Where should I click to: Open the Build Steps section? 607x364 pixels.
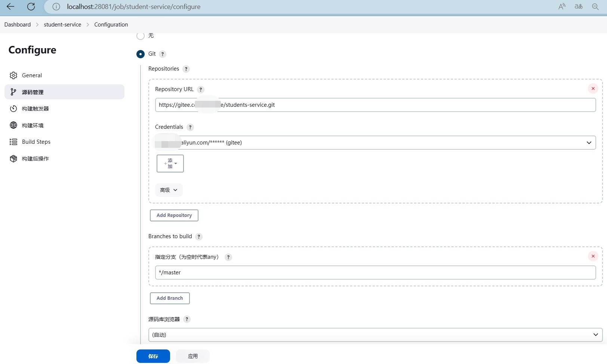(x=36, y=141)
